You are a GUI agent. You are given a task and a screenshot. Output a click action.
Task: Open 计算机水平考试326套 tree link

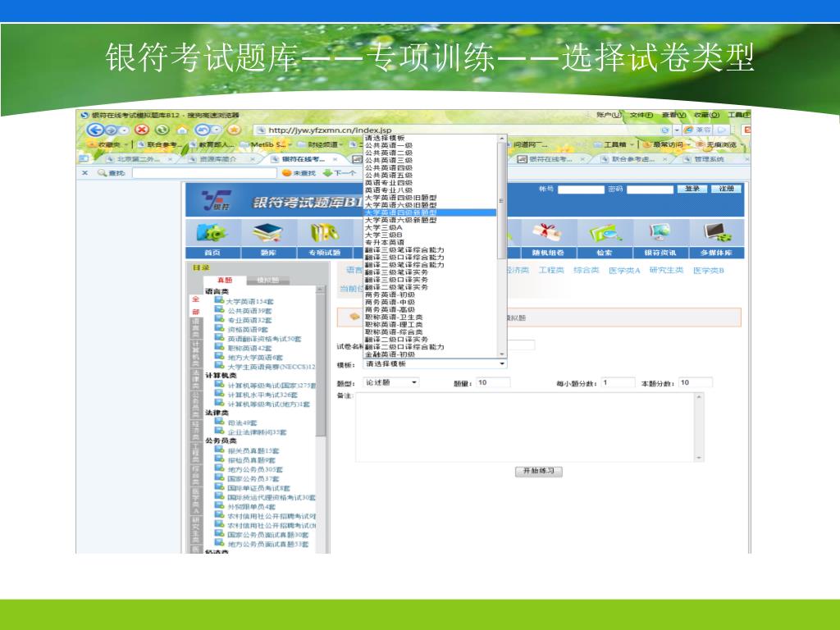coord(262,395)
